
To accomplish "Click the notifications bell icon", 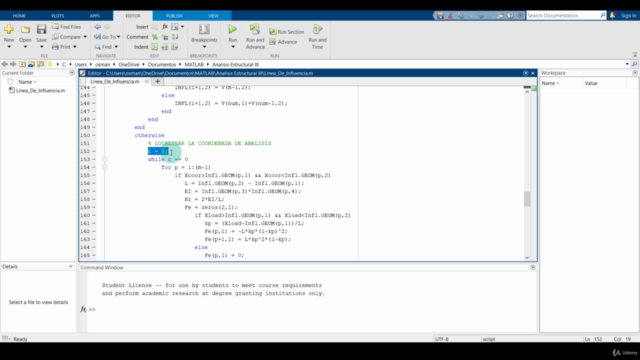I will pos(612,16).
